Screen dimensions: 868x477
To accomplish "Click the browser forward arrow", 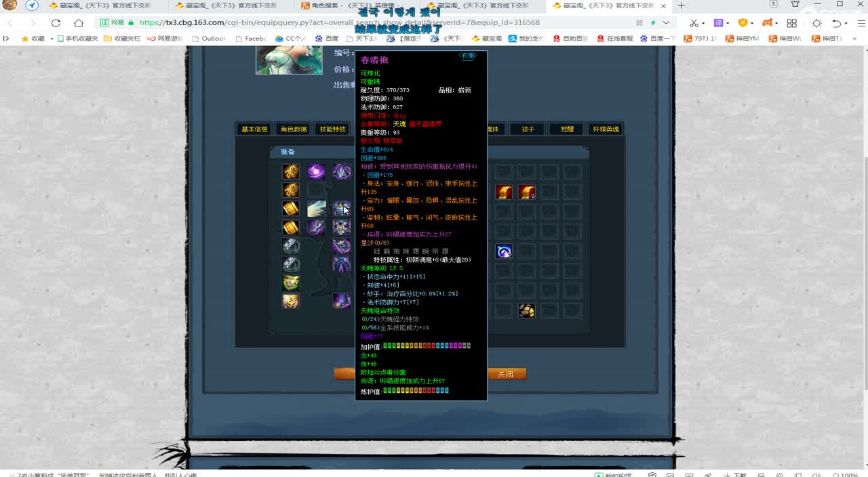I will [x=33, y=22].
